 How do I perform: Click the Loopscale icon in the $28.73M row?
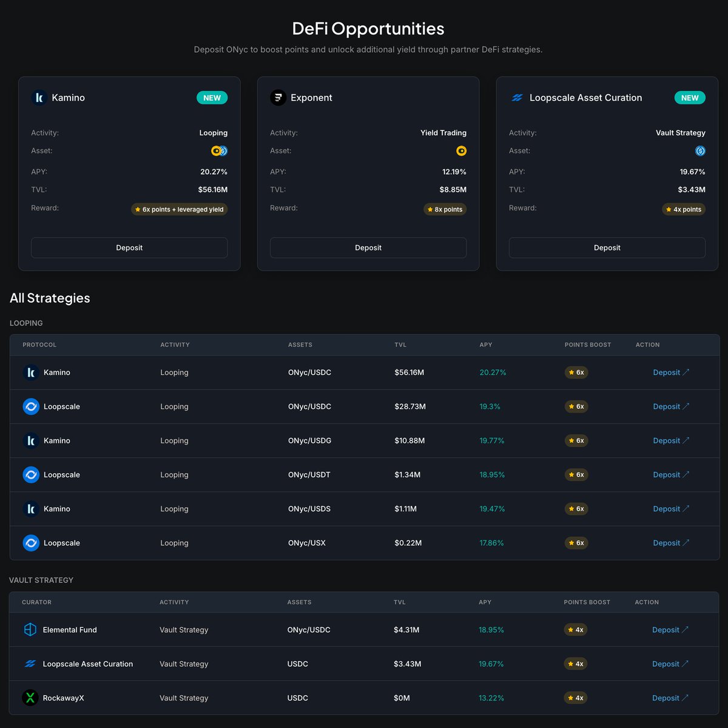(x=31, y=406)
